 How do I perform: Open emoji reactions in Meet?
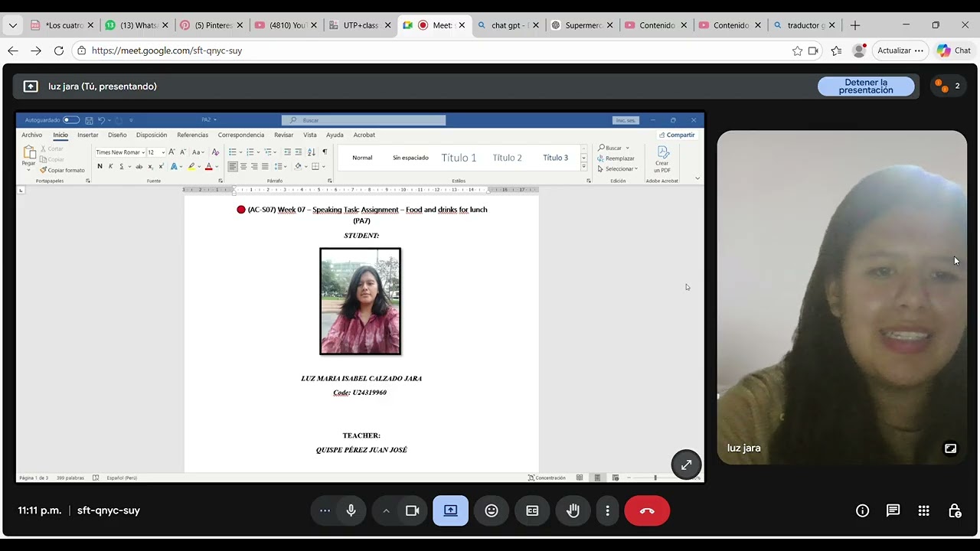(492, 510)
